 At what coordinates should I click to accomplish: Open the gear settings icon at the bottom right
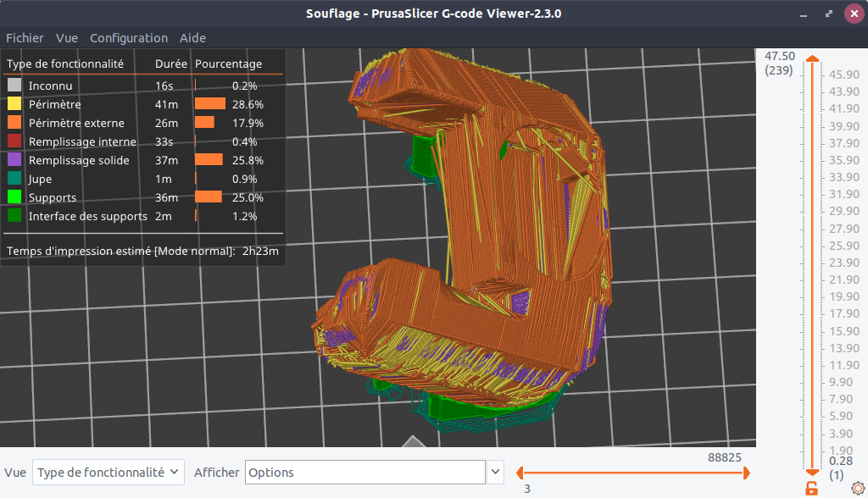point(858,488)
